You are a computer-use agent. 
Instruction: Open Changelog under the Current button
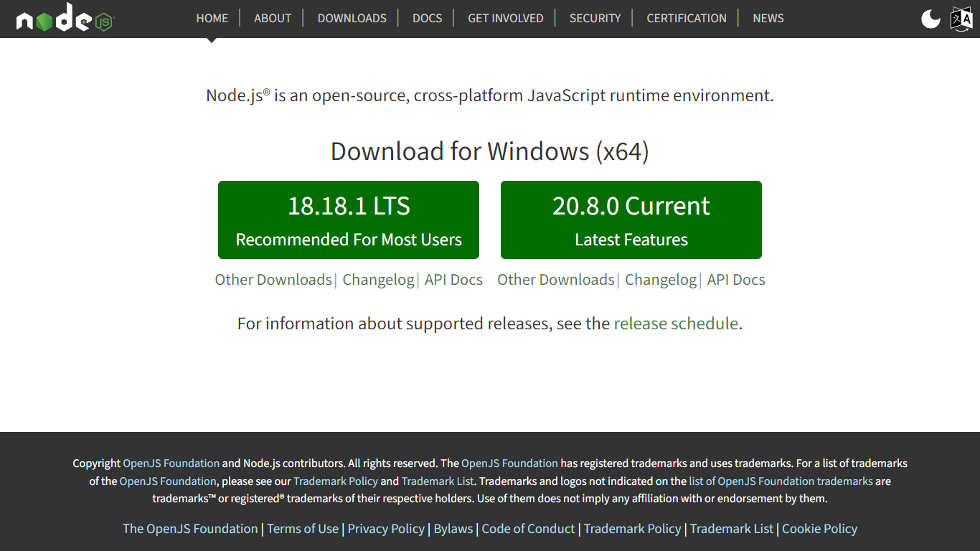(661, 280)
